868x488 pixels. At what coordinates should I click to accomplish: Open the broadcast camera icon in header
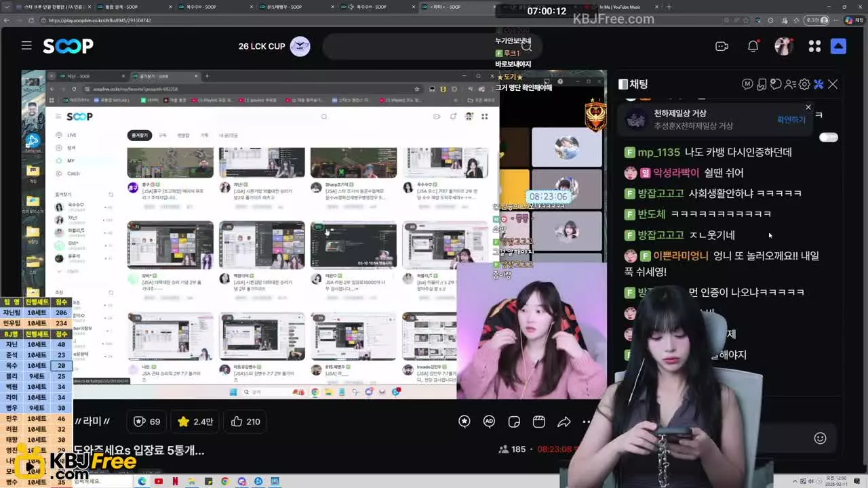[x=722, y=46]
